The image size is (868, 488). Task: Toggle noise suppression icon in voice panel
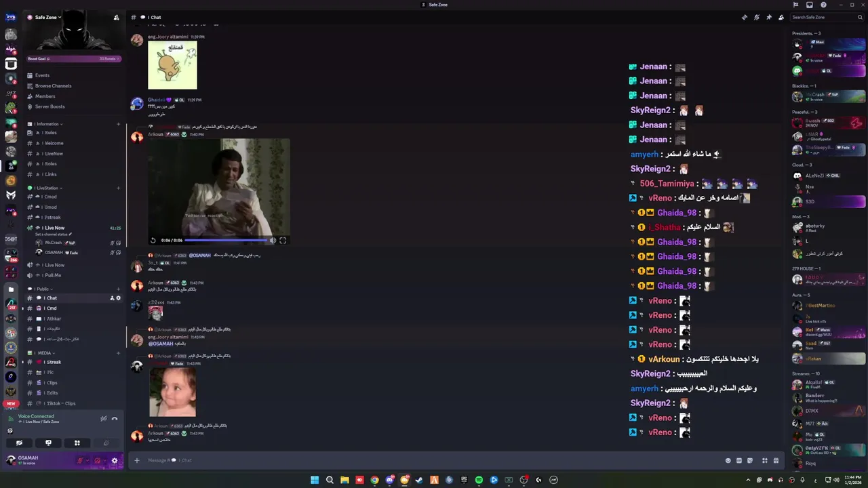pos(104,418)
